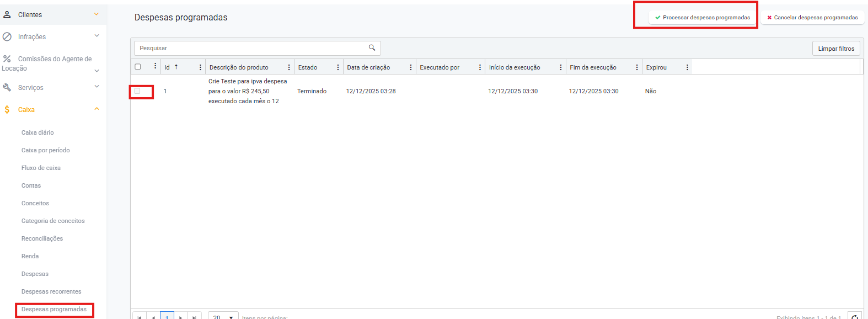The width and height of the screenshot is (868, 319).
Task: Open column menu for Estado
Action: pos(338,67)
